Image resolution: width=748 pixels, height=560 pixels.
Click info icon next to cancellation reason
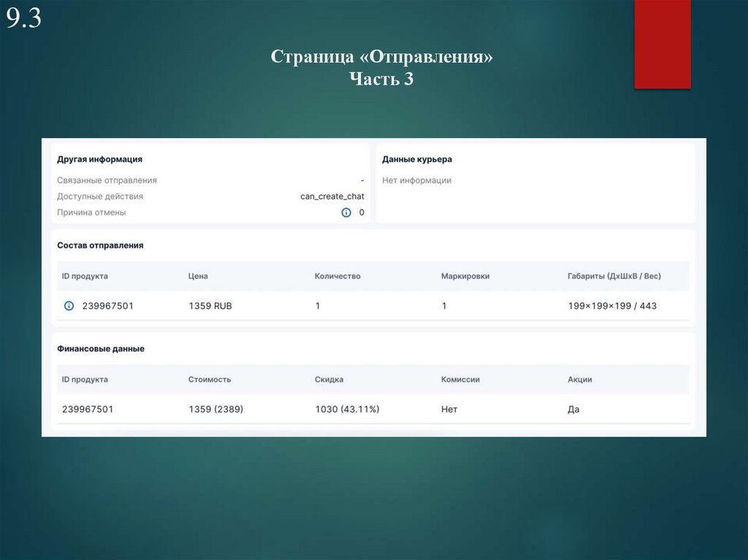click(x=346, y=212)
